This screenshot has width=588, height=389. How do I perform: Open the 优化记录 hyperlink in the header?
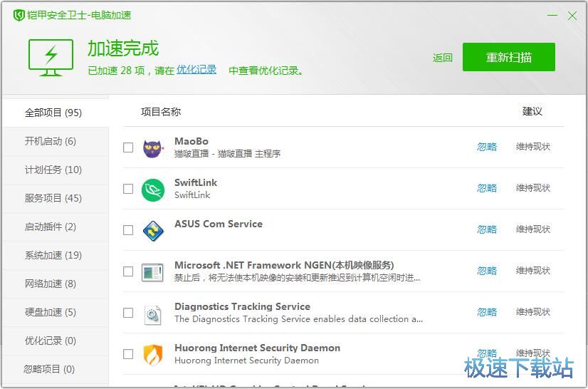point(196,70)
